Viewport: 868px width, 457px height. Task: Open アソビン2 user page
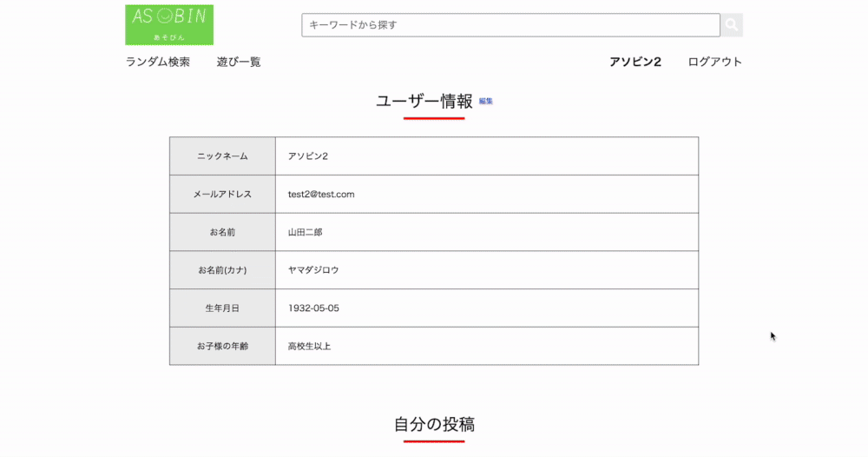pyautogui.click(x=635, y=62)
